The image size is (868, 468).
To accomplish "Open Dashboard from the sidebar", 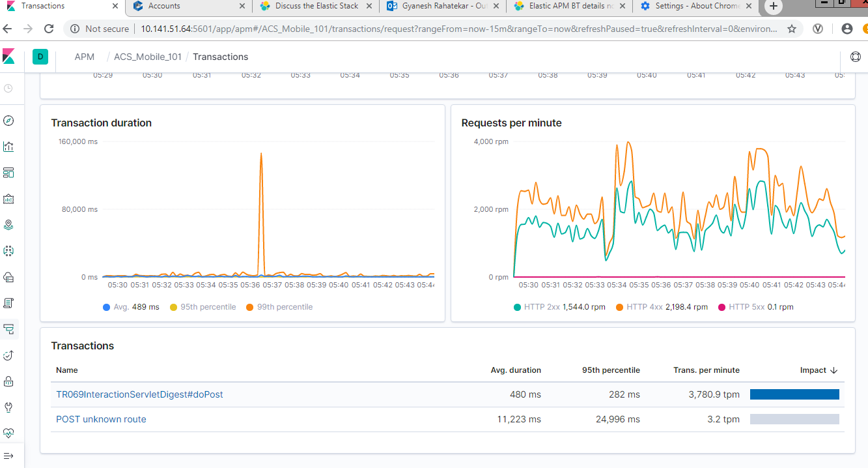I will (8, 173).
